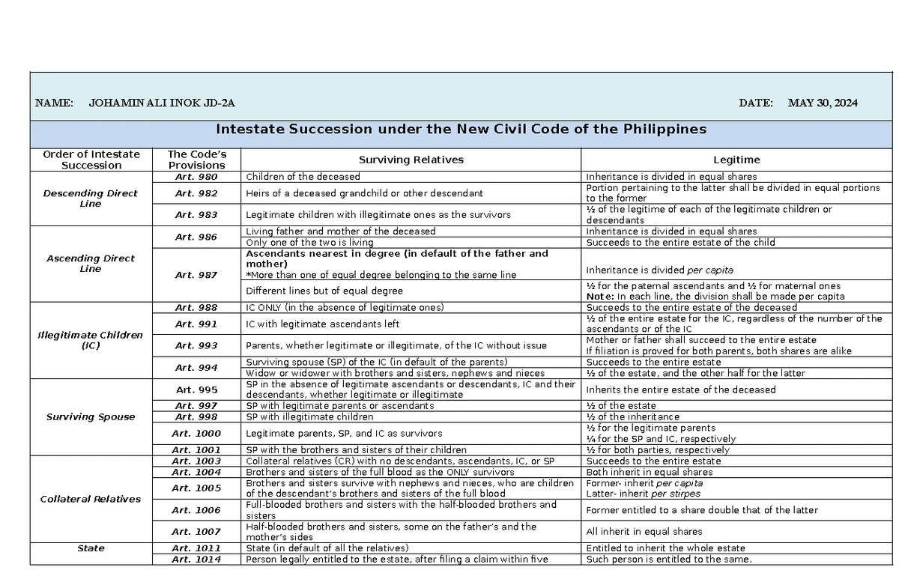Select the 'The Code's Provisions' header cell
This screenshot has height=588, width=899.
tap(197, 160)
